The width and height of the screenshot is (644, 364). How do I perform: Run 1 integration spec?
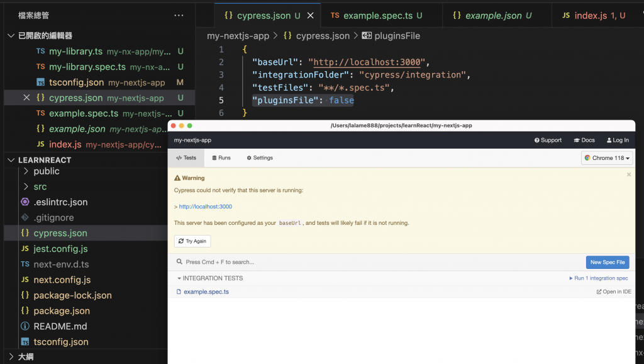[x=598, y=278]
